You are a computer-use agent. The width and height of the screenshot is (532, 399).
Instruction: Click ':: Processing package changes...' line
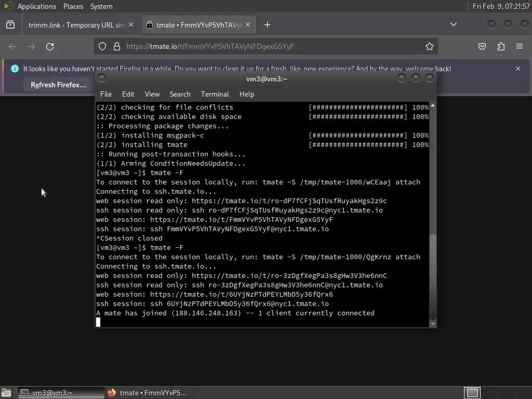162,126
